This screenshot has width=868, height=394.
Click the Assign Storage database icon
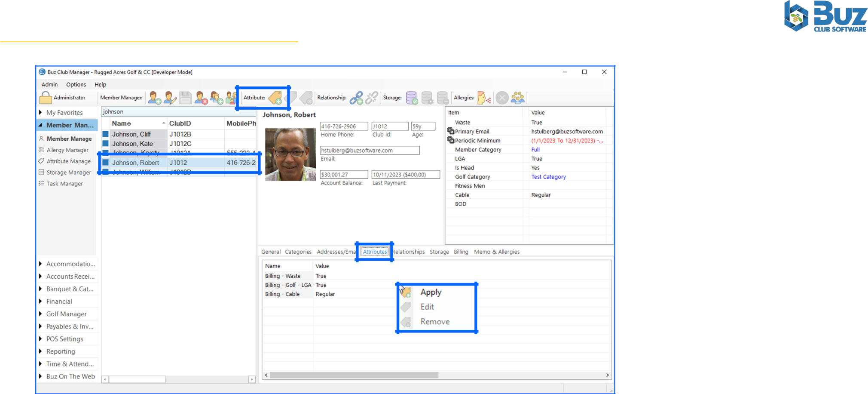point(412,98)
